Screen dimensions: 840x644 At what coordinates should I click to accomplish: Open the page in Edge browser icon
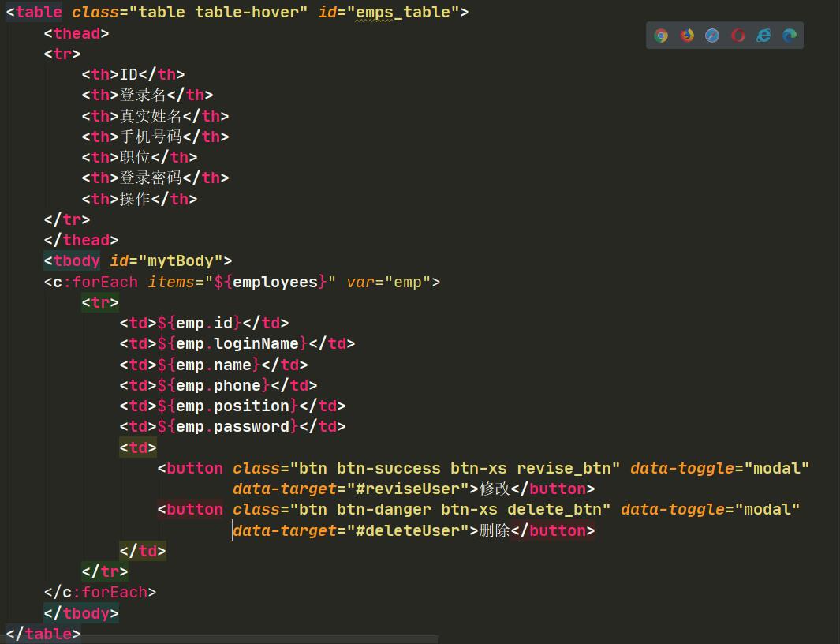789,36
